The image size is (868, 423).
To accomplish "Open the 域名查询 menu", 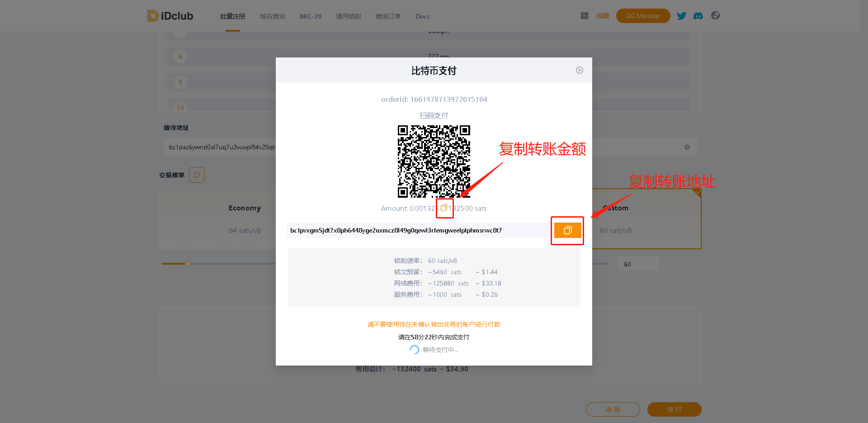I will click(x=272, y=16).
